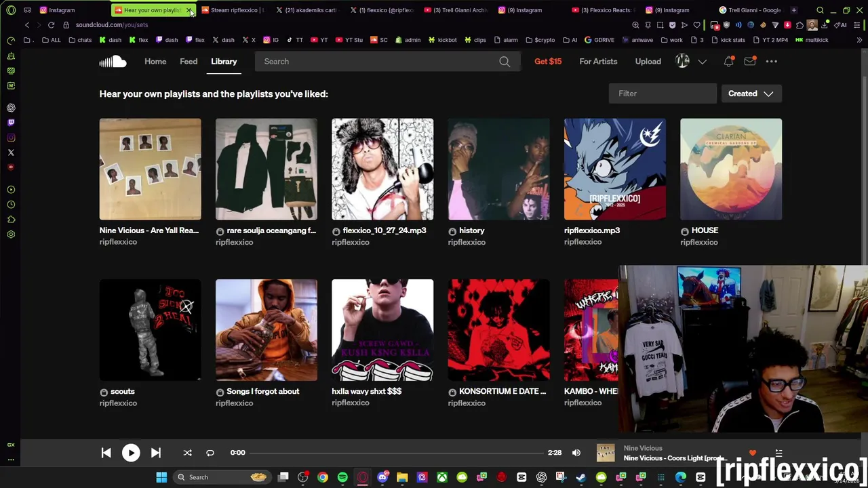This screenshot has width=868, height=488.
Task: Open a new browser tab
Action: (x=794, y=10)
